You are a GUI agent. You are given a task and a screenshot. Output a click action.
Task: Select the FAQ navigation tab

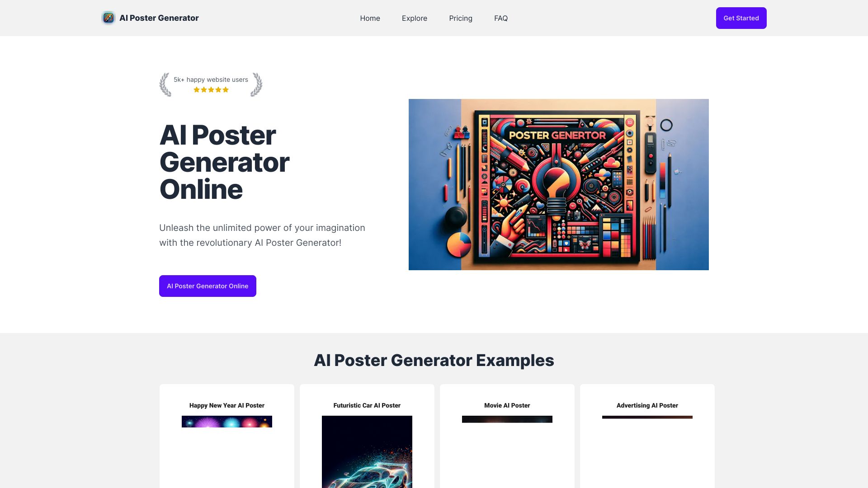(501, 18)
